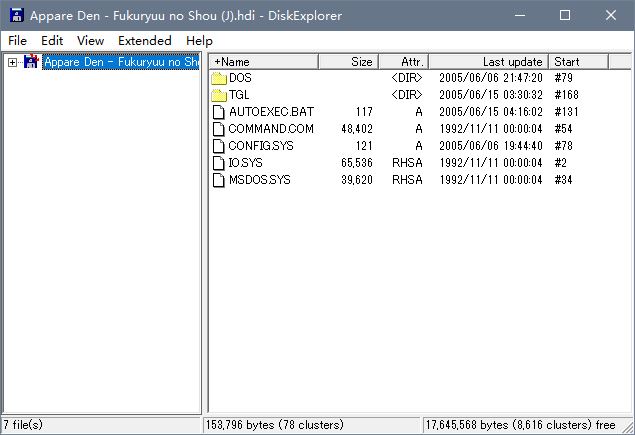The height and width of the screenshot is (435, 635).
Task: Click size value 39,620
Action: tap(357, 180)
